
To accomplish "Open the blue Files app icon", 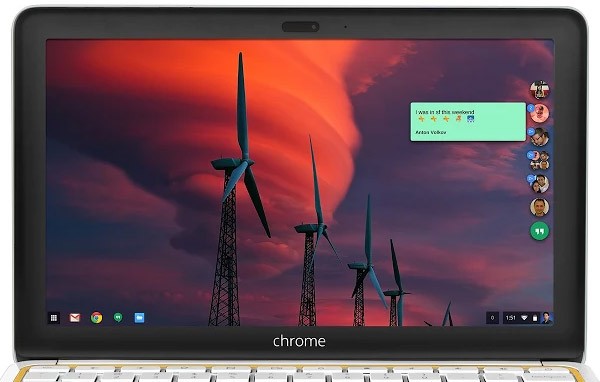I will coord(139,318).
